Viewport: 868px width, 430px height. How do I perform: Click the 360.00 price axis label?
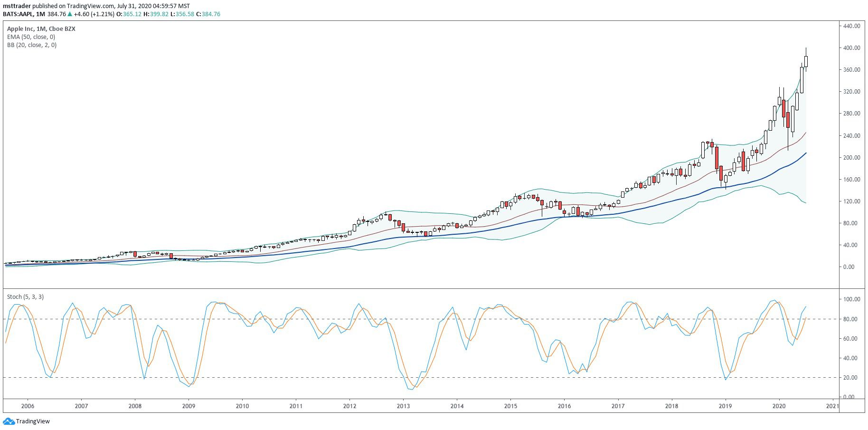tap(851, 70)
